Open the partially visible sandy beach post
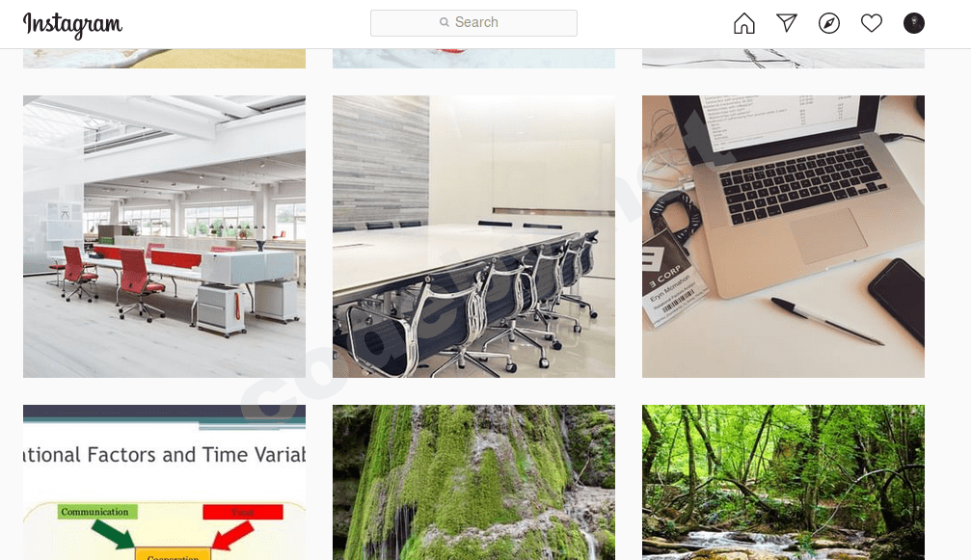Image resolution: width=971 pixels, height=560 pixels. click(x=164, y=58)
